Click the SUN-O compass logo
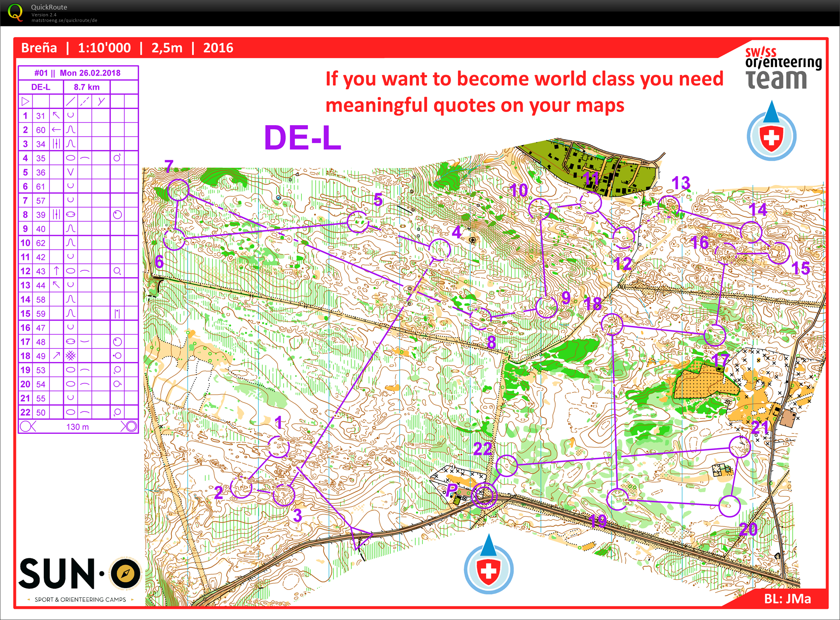Image resolution: width=840 pixels, height=620 pixels. pos(126,574)
